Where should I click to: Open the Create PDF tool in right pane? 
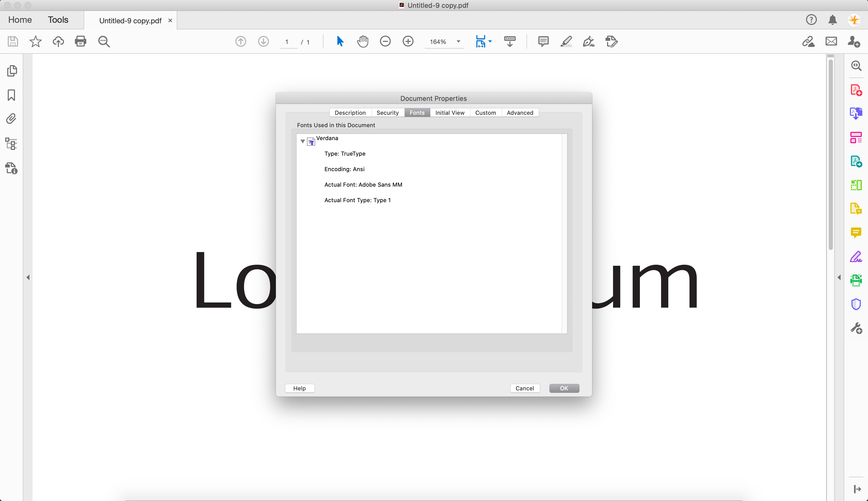pos(856,89)
